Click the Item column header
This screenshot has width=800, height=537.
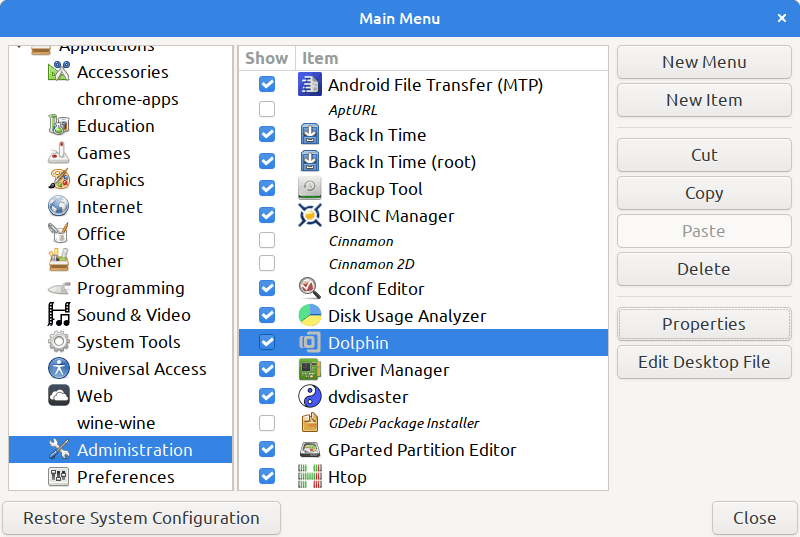coord(452,58)
